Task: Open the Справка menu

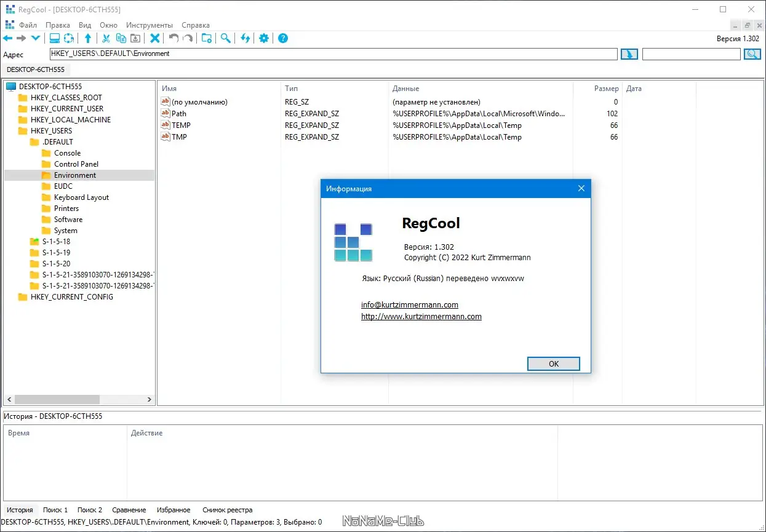Action: (x=196, y=25)
